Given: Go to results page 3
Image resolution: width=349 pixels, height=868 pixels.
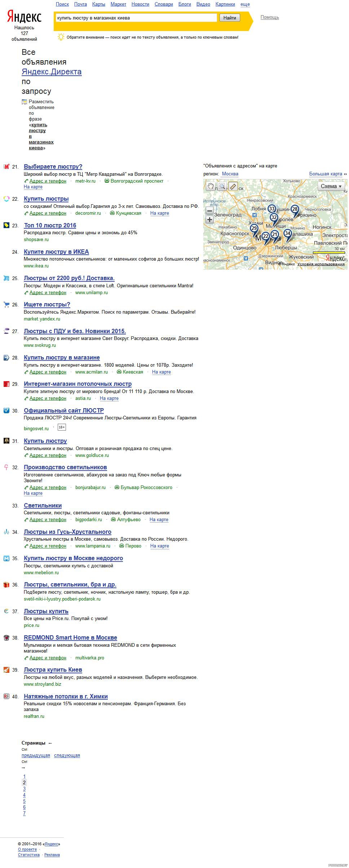Looking at the screenshot, I should point(24,789).
